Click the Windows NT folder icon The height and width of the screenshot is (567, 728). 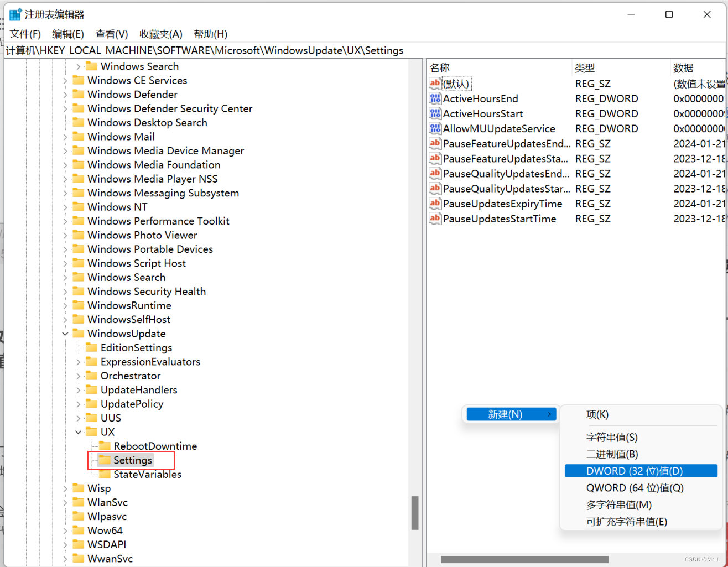pos(79,207)
